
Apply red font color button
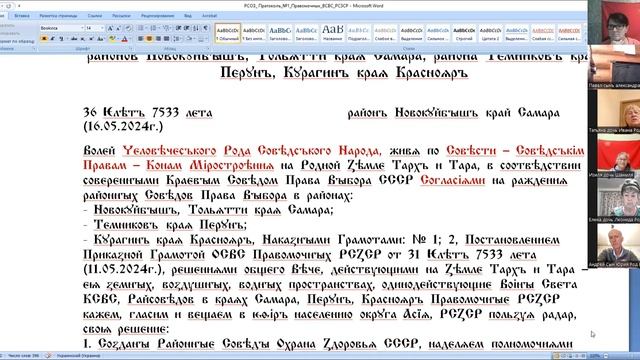[124, 39]
